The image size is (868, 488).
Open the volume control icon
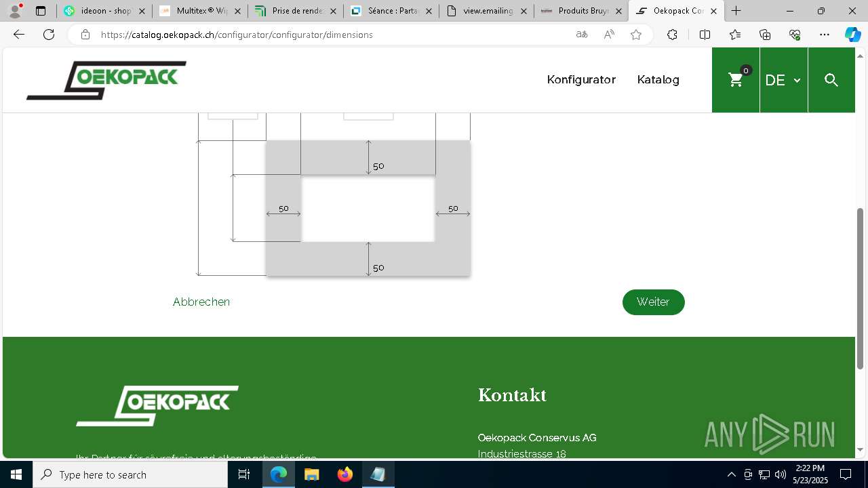coord(781,474)
